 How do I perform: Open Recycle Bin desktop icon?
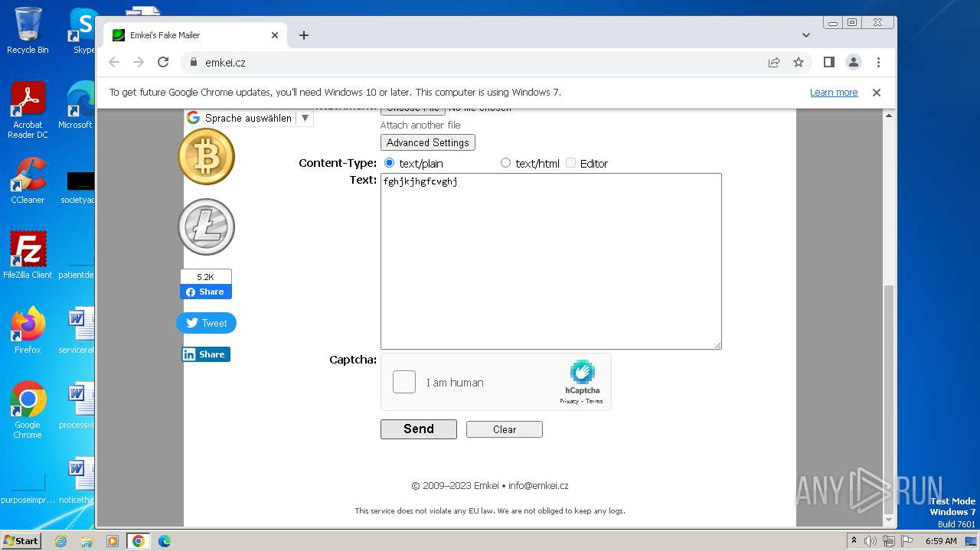coord(28,31)
